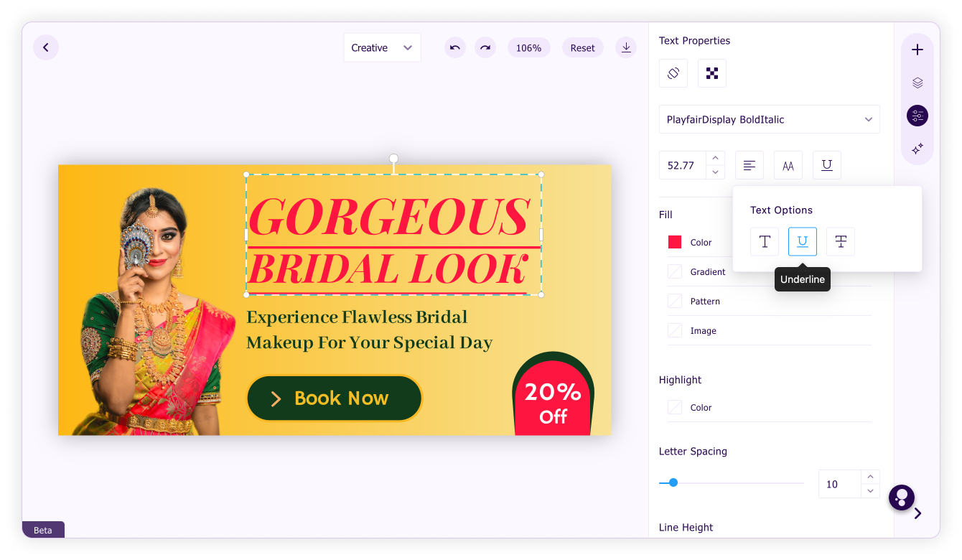Pick the Highlight color swatch

tap(675, 407)
